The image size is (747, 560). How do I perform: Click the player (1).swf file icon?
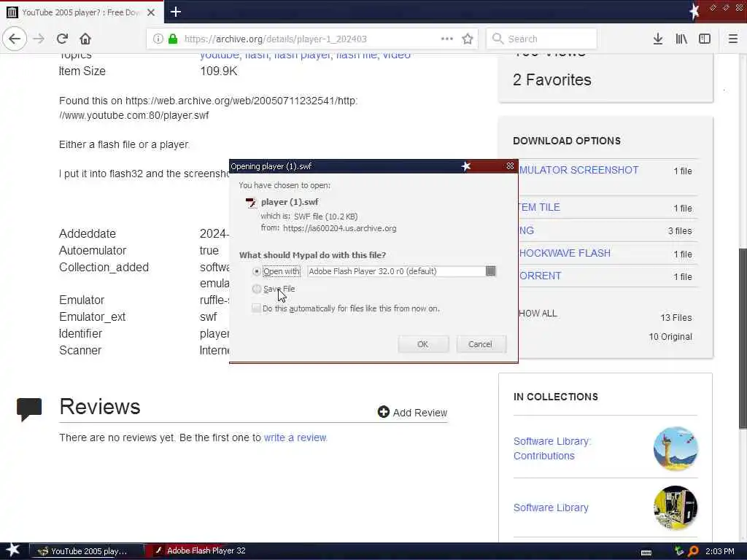251,203
